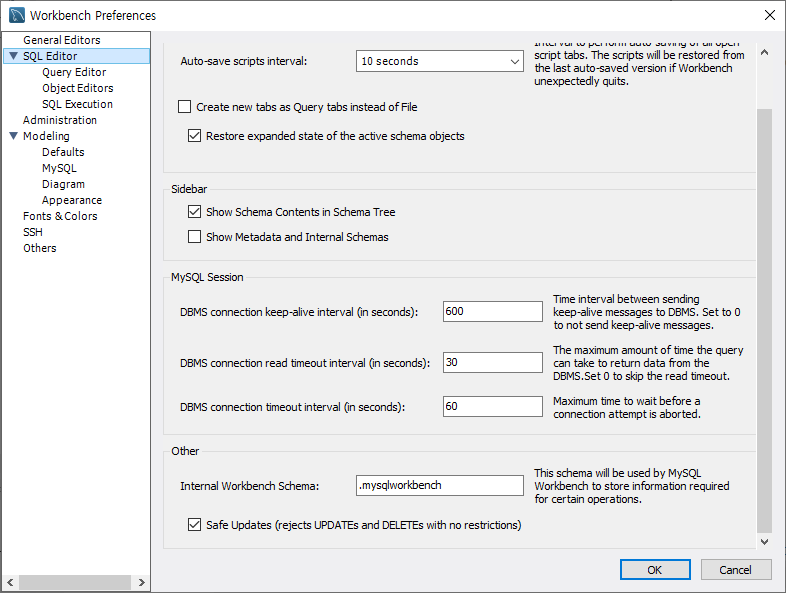Click the DBMS connection read timeout interval label
Image resolution: width=786 pixels, height=593 pixels.
tap(305, 363)
